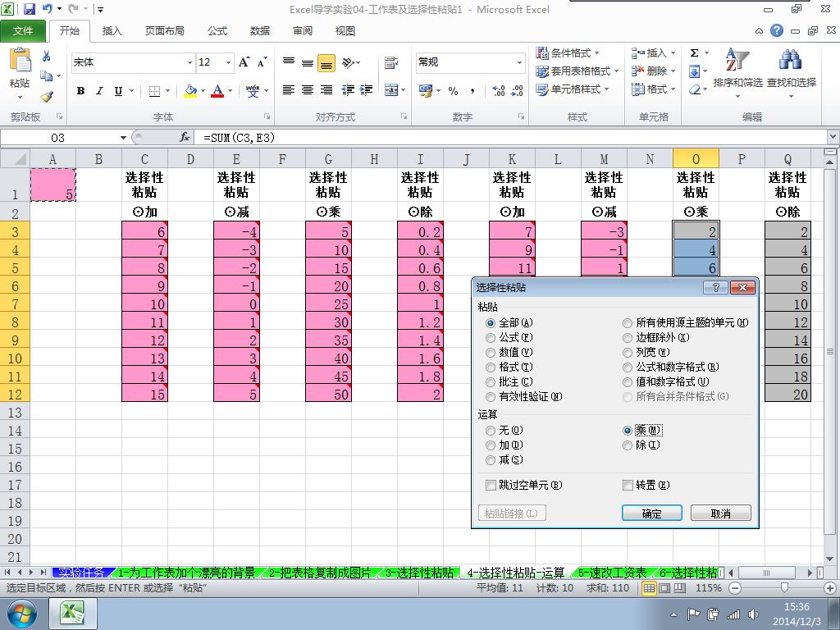Open the Excel Help question mark icon
The width and height of the screenshot is (840, 630).
[x=777, y=30]
